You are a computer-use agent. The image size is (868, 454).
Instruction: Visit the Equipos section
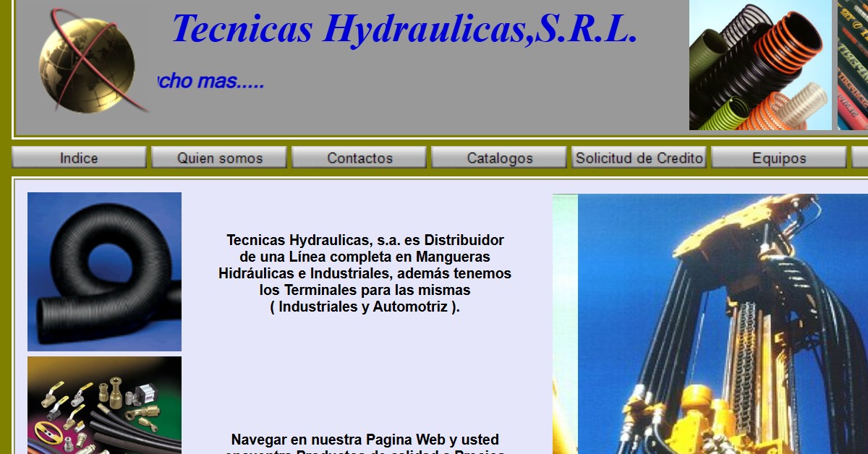coord(779,158)
